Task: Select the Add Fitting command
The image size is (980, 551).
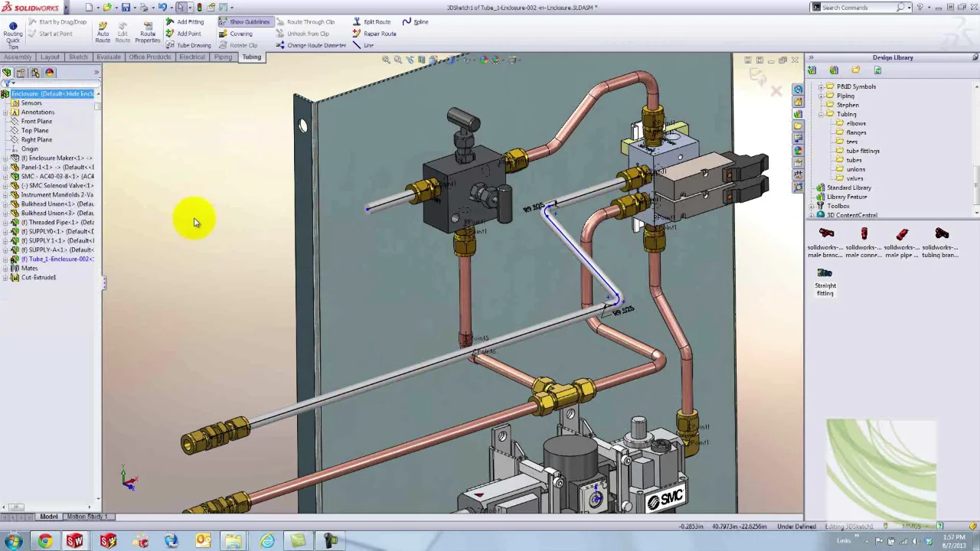Action: click(185, 22)
